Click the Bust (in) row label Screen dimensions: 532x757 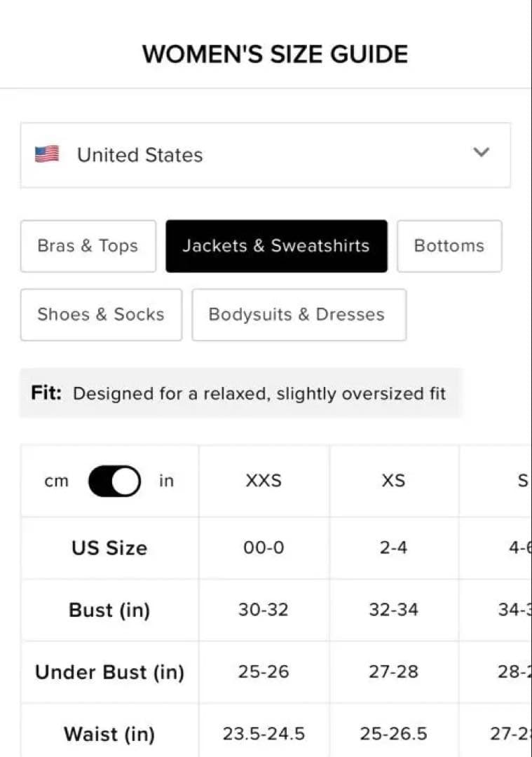pos(109,610)
